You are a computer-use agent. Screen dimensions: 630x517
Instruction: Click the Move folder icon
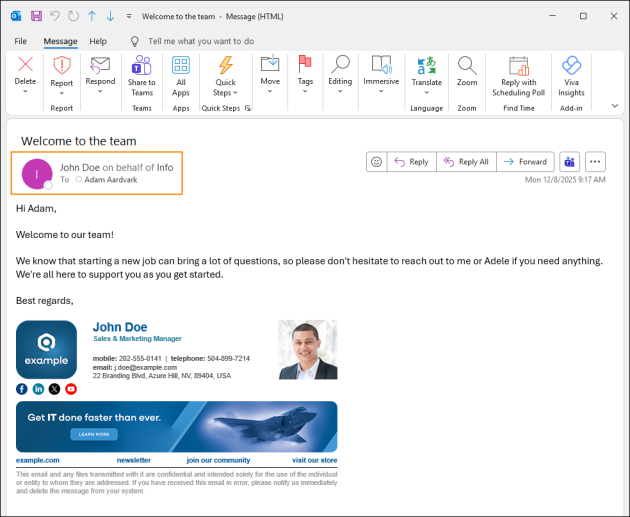pyautogui.click(x=270, y=64)
